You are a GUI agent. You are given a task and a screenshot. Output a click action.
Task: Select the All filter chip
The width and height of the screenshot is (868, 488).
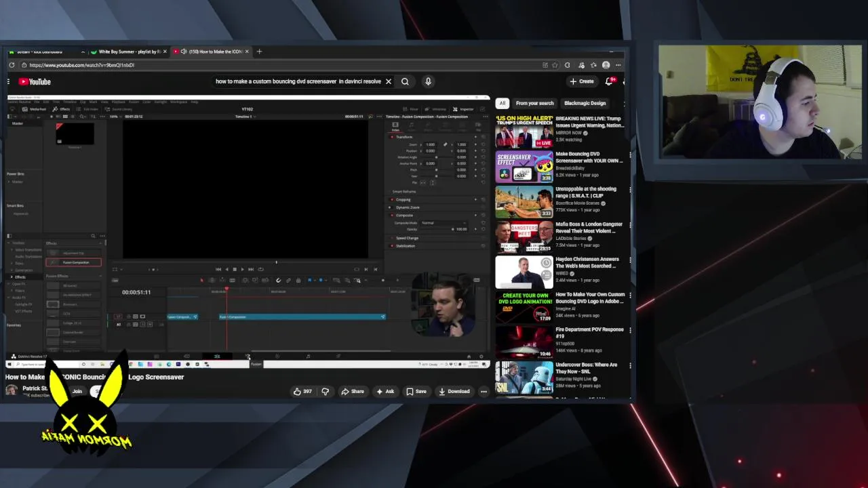pyautogui.click(x=502, y=103)
